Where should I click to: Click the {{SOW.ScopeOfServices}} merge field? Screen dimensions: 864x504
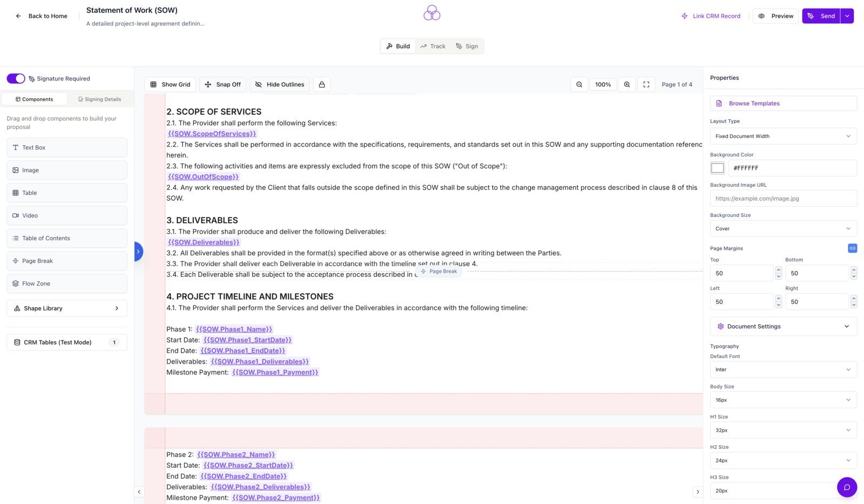coord(212,134)
